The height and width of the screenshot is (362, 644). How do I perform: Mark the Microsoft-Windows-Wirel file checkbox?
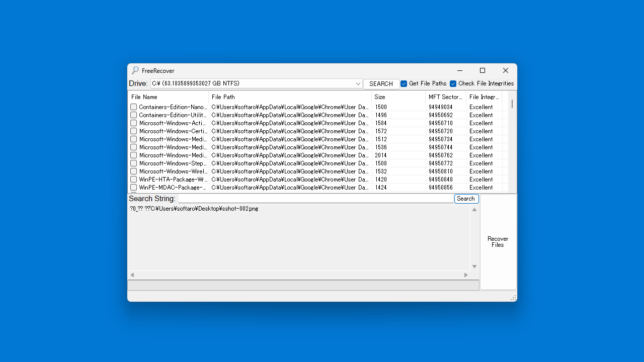tap(134, 171)
